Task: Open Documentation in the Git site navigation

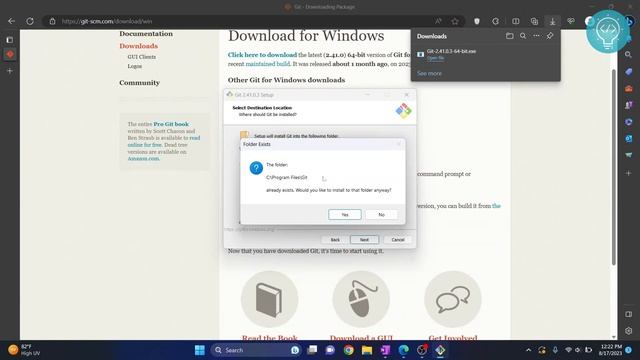Action: tap(146, 34)
